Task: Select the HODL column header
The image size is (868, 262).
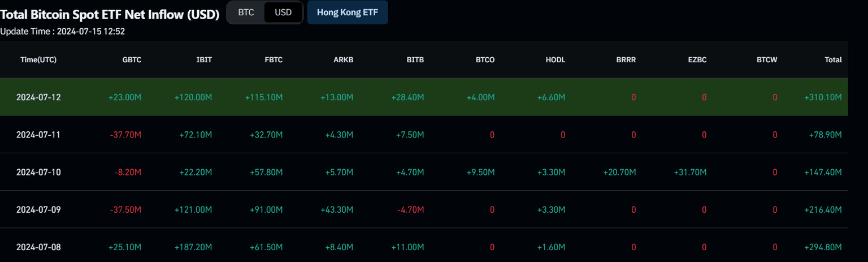Action: coord(555,59)
